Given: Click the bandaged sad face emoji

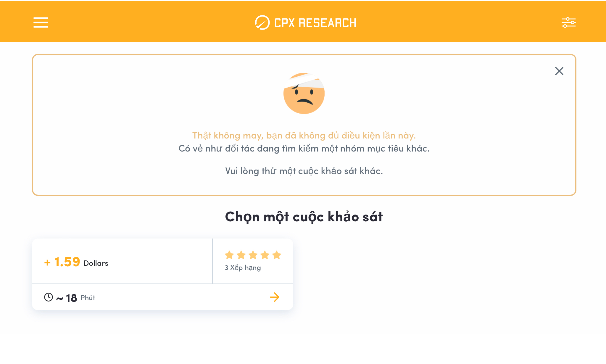Looking at the screenshot, I should point(304,93).
